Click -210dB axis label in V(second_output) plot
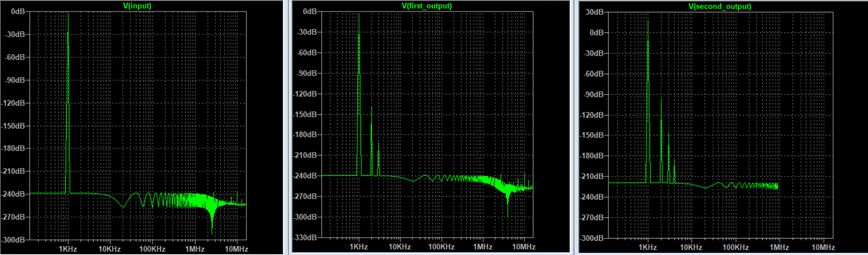The height and width of the screenshot is (255, 868). tap(592, 177)
